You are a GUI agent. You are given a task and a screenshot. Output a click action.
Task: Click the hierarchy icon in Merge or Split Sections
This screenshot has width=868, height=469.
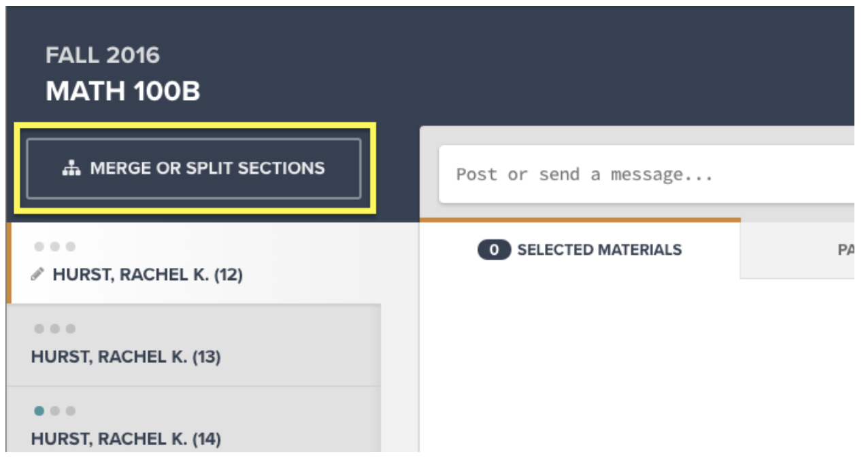coord(71,169)
